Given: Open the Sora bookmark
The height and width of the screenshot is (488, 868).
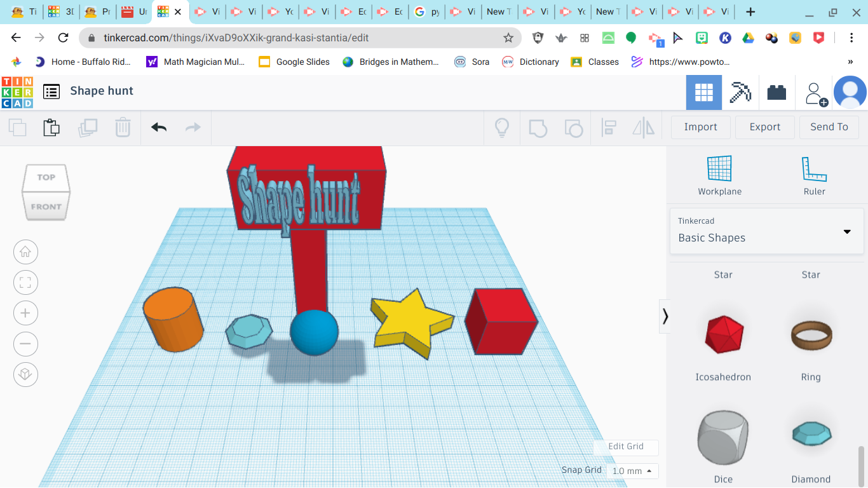Looking at the screenshot, I should (x=471, y=62).
